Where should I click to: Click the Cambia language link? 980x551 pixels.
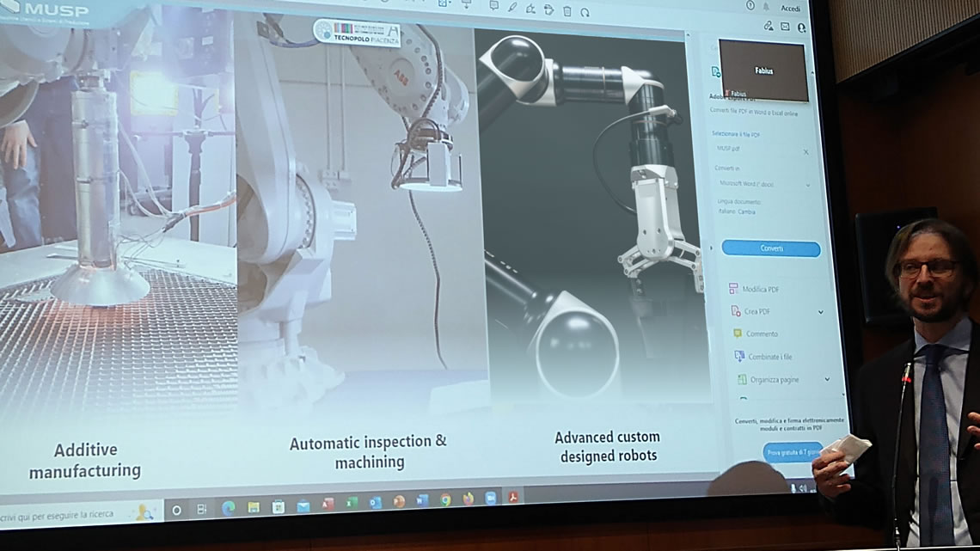tap(746, 211)
